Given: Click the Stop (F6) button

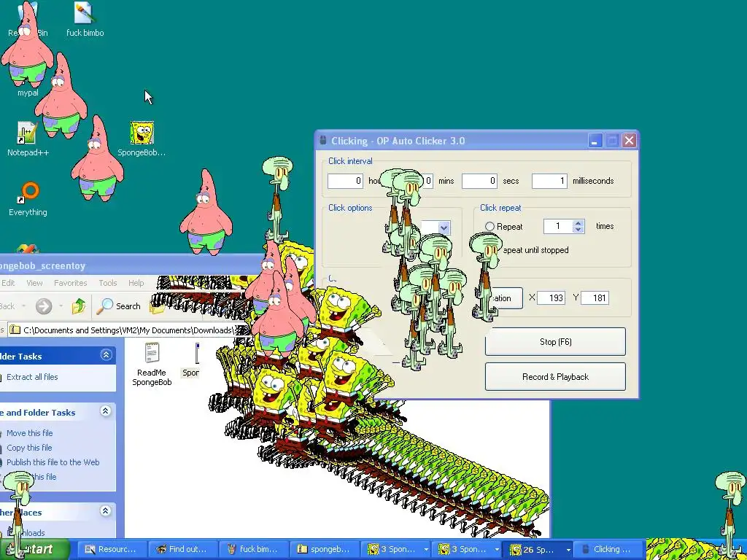Looking at the screenshot, I should [x=555, y=341].
